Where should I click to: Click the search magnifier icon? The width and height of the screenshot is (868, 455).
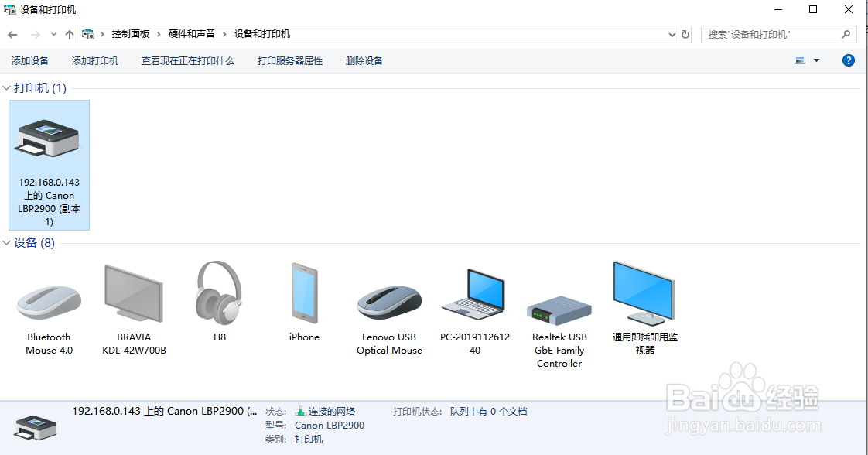[846, 34]
